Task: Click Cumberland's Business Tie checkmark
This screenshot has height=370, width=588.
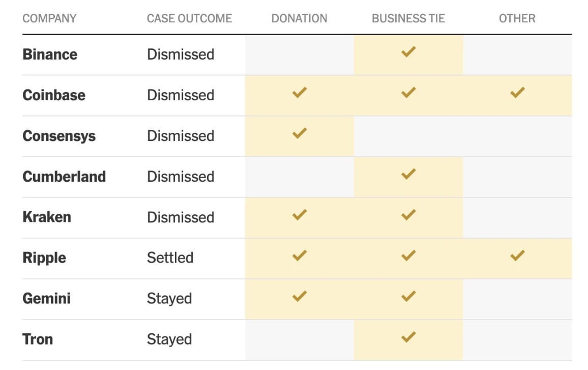Action: tap(408, 174)
